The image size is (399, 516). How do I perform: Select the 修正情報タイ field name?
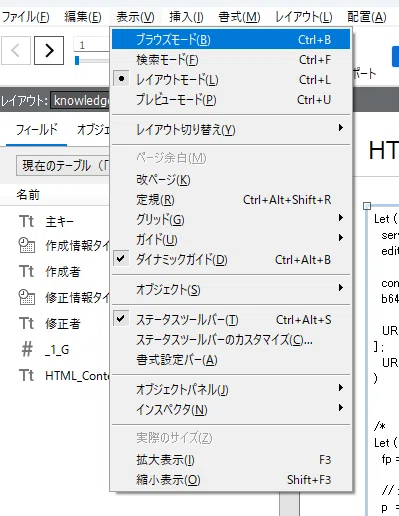[x=77, y=298]
